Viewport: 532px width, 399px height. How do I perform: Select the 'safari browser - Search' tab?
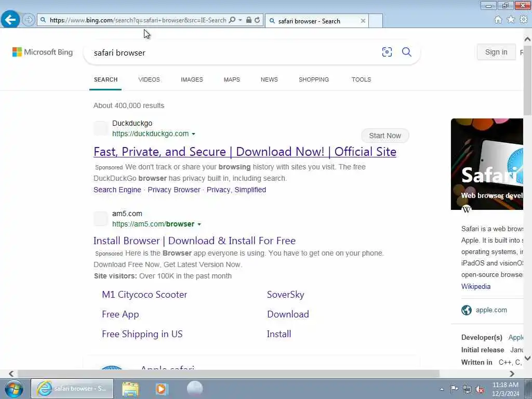[x=316, y=21]
